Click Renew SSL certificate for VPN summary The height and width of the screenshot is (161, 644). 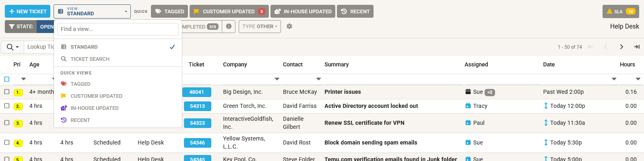pyautogui.click(x=364, y=123)
